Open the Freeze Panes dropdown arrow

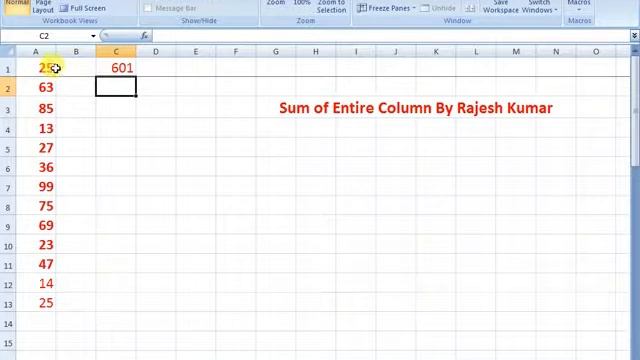[x=414, y=8]
